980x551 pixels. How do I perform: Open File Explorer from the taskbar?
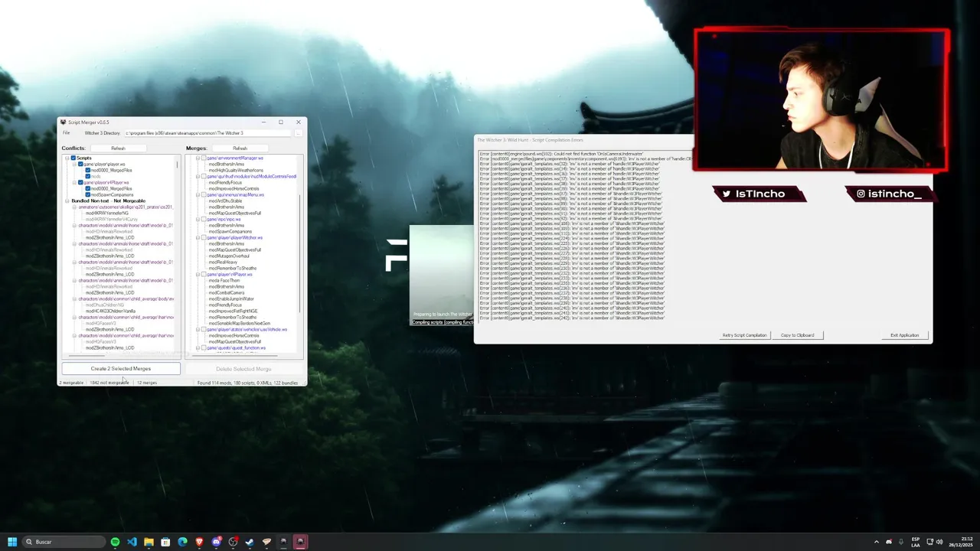click(x=149, y=542)
